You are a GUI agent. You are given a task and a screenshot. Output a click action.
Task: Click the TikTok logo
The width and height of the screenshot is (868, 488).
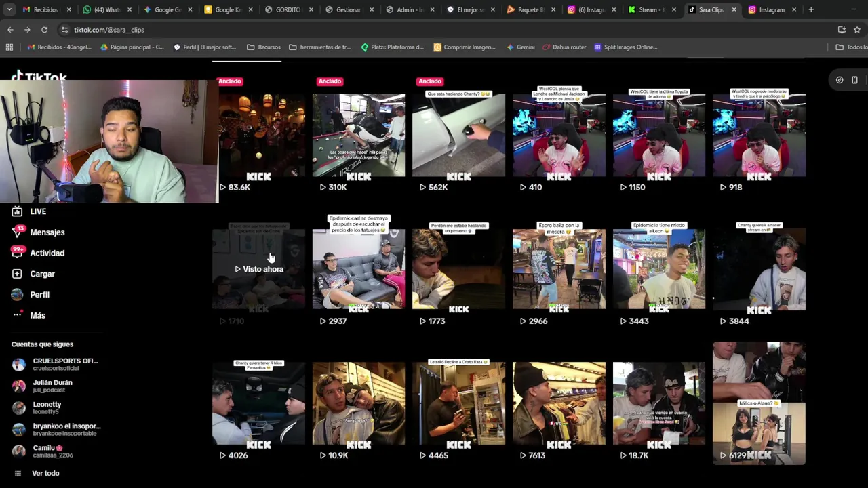pos(39,76)
